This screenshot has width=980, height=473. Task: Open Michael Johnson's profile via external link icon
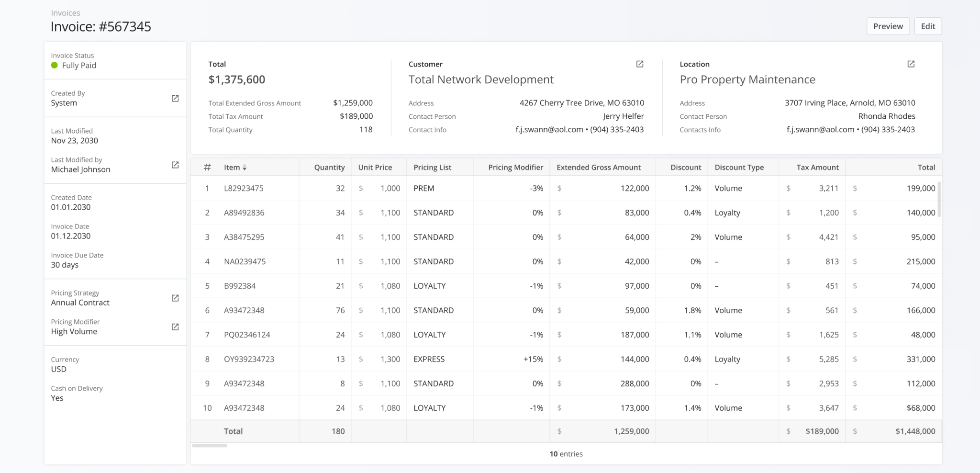coord(175,164)
